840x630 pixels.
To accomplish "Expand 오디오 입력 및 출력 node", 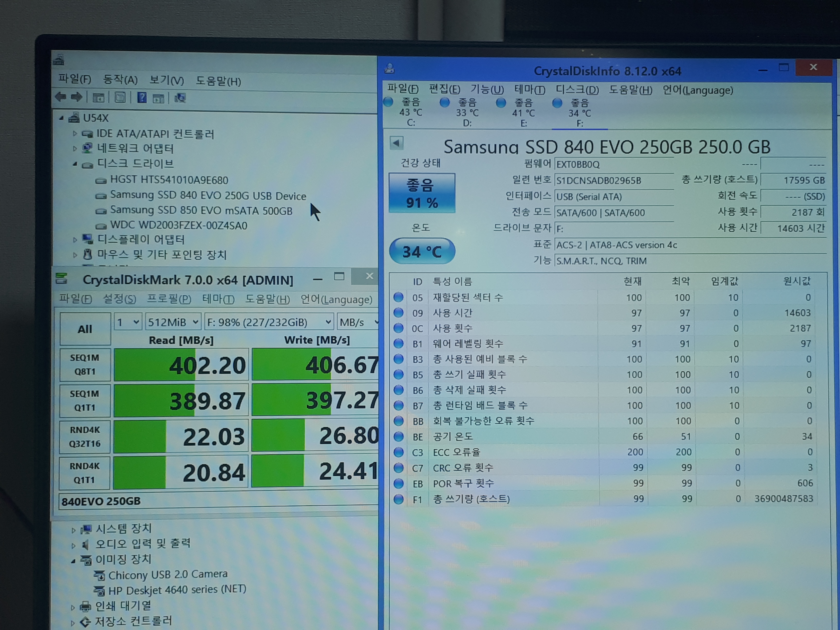I will (x=73, y=546).
